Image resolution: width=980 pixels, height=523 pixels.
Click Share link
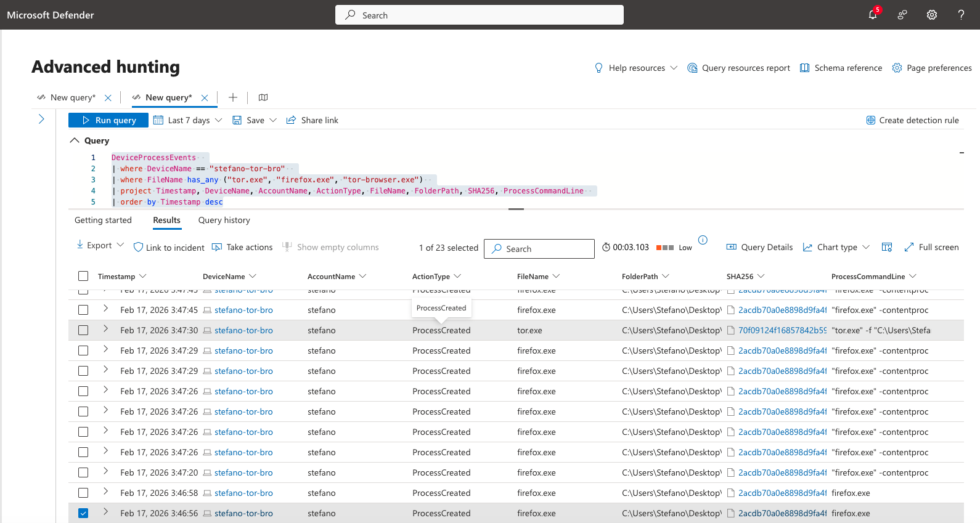coord(312,120)
